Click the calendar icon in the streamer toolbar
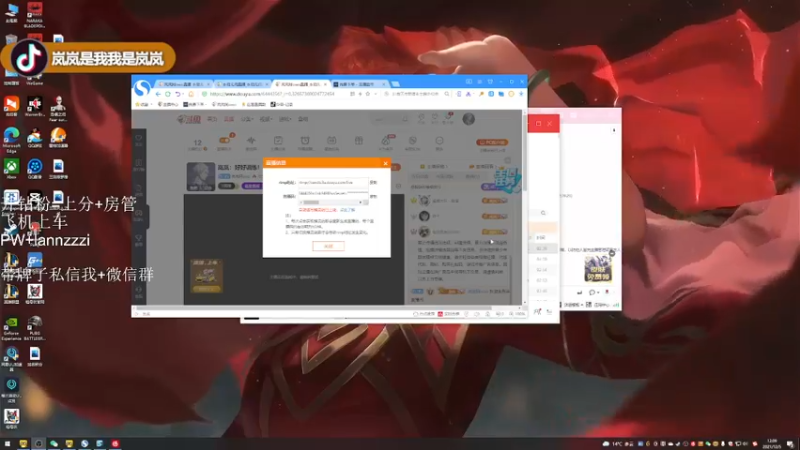 coord(332,141)
